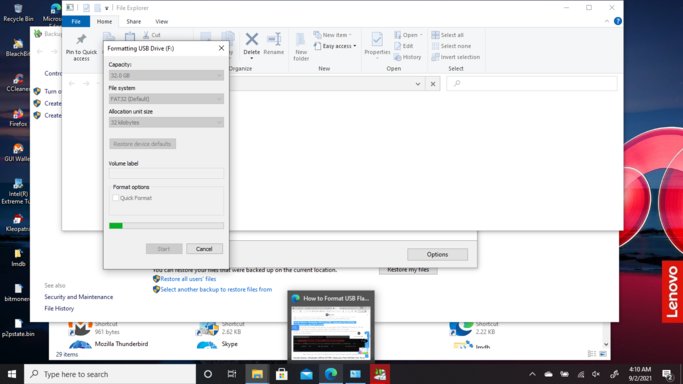Click the Properties icon in ribbon
Screen dimensions: 683x384
pyautogui.click(x=377, y=39)
